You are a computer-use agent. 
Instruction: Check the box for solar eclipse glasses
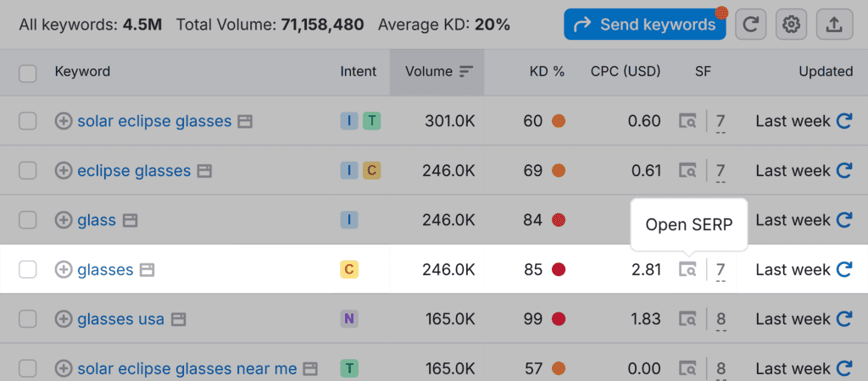(28, 121)
